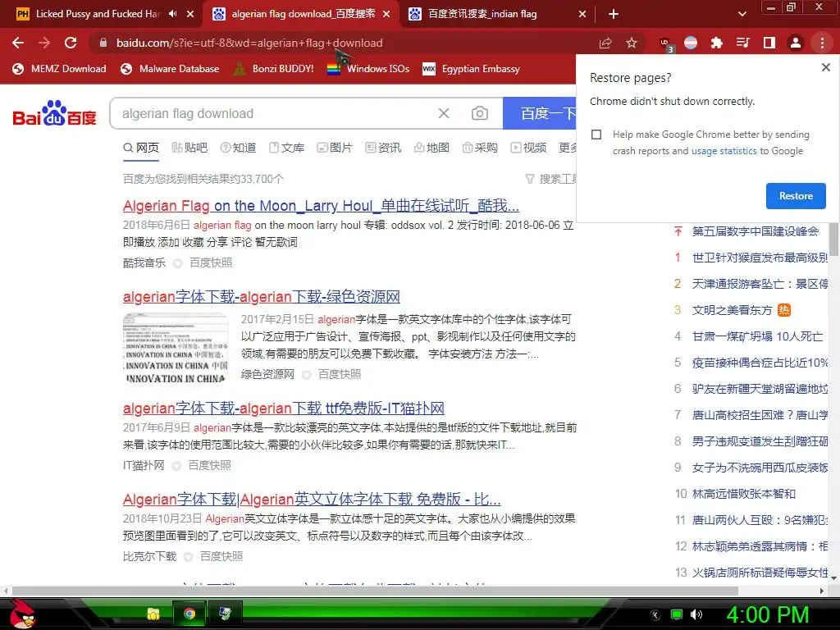This screenshot has height=630, width=840.
Task: Click the Chrome taskbar icon
Action: (189, 614)
